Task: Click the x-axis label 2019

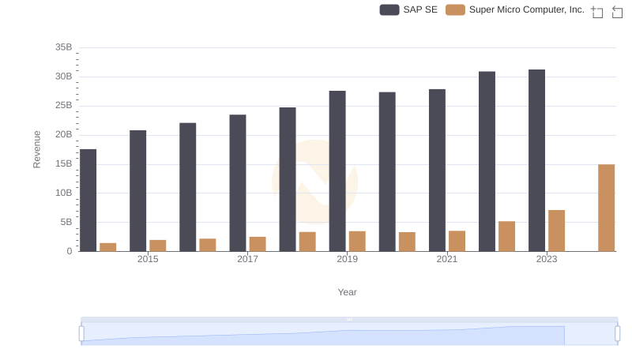Action: tap(347, 259)
